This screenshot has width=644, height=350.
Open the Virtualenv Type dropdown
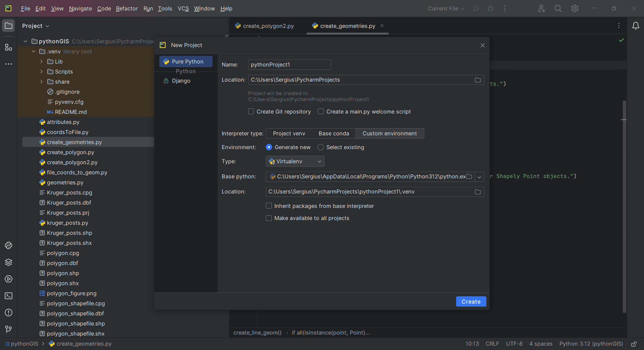(x=295, y=162)
